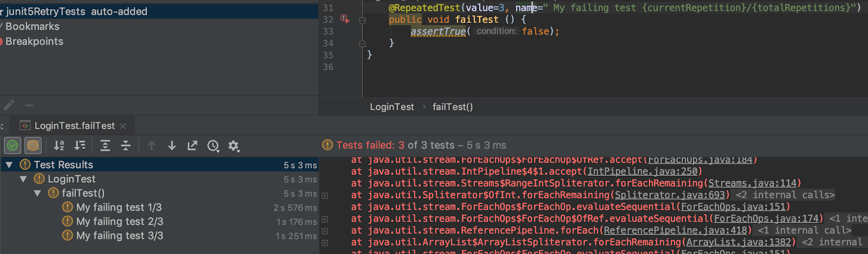Click Sort Alphabetically icon in test toolbar
The image size is (868, 254).
point(59,145)
